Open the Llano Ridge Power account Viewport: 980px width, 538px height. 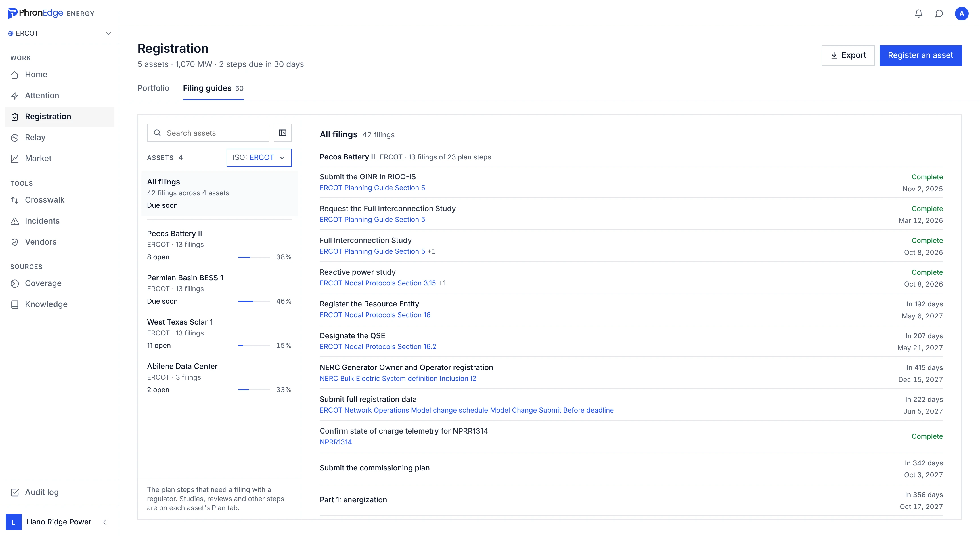(x=49, y=522)
